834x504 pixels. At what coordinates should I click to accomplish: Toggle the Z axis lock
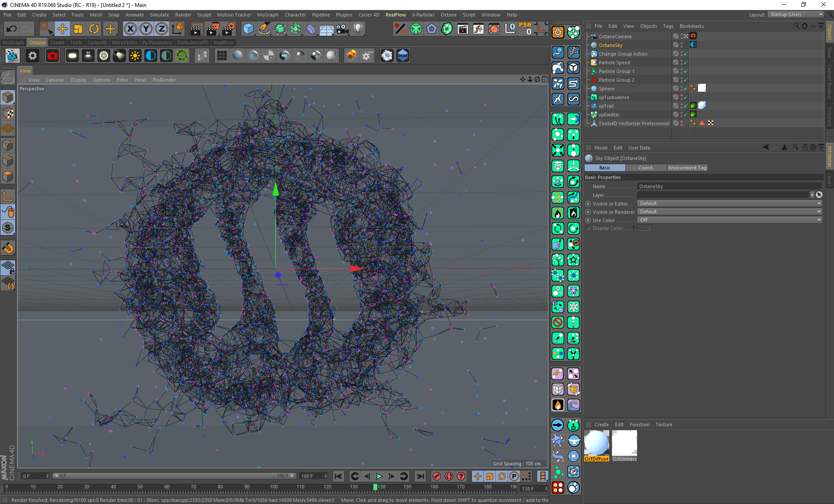point(162,29)
